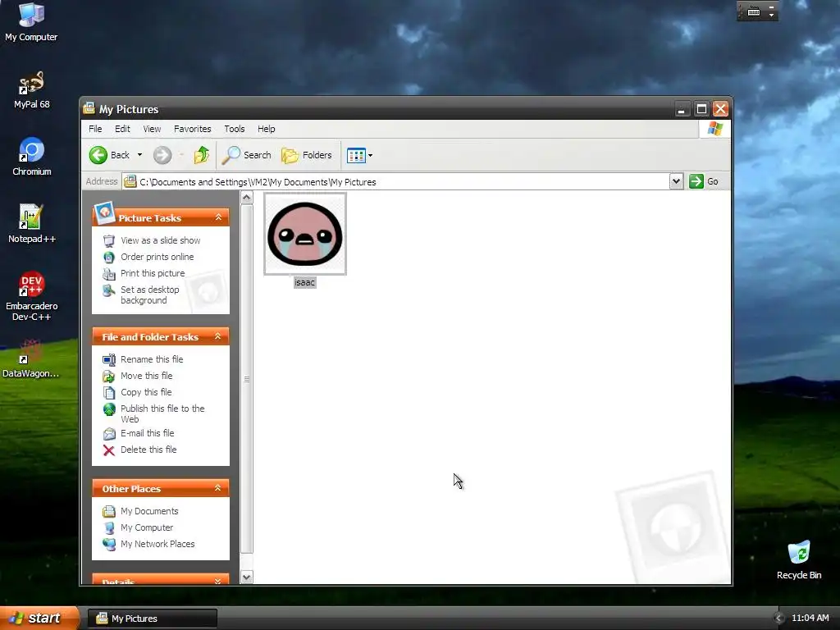This screenshot has height=630, width=840.
Task: Expand hidden system tray icons arrow
Action: point(779,619)
